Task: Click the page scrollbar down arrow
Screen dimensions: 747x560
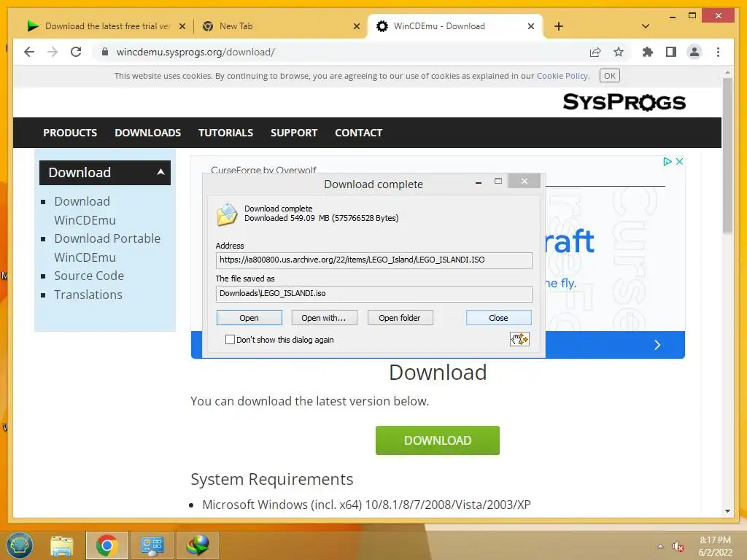Action: click(727, 511)
